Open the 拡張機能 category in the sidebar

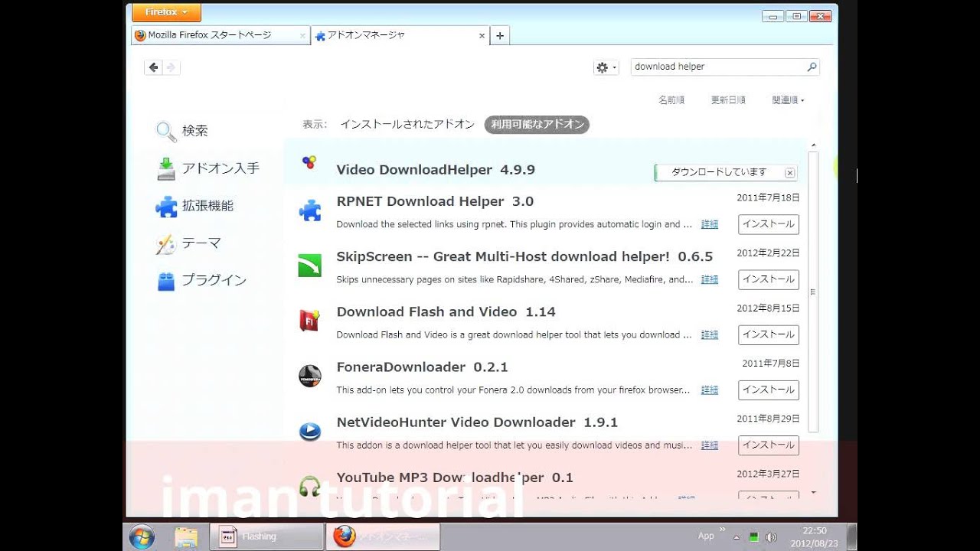coord(194,206)
